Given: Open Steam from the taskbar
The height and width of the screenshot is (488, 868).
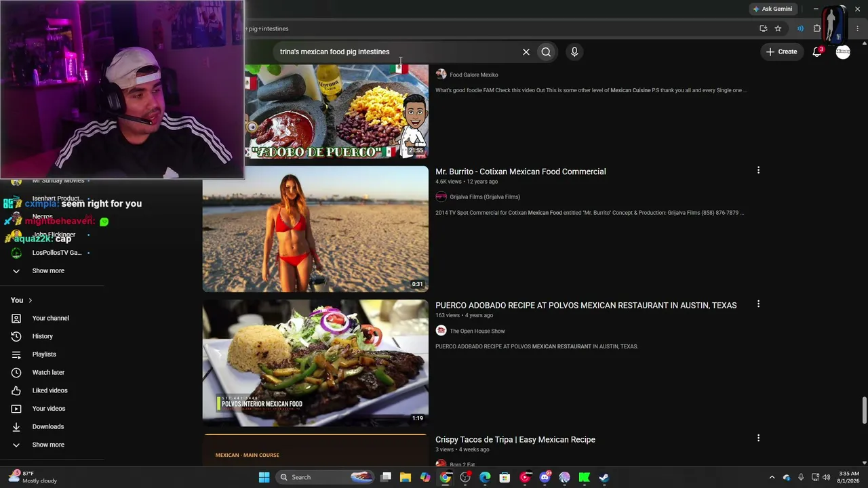Looking at the screenshot, I should point(604,477).
